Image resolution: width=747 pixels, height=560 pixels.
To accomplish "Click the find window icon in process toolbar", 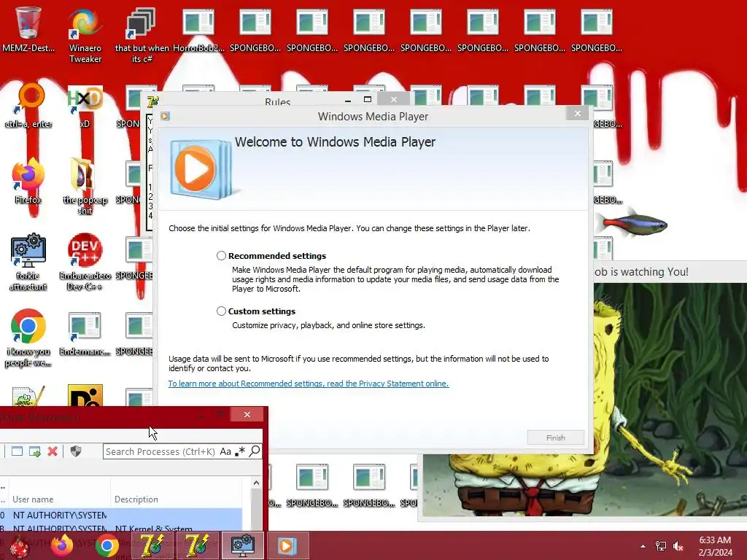I will pyautogui.click(x=18, y=451).
